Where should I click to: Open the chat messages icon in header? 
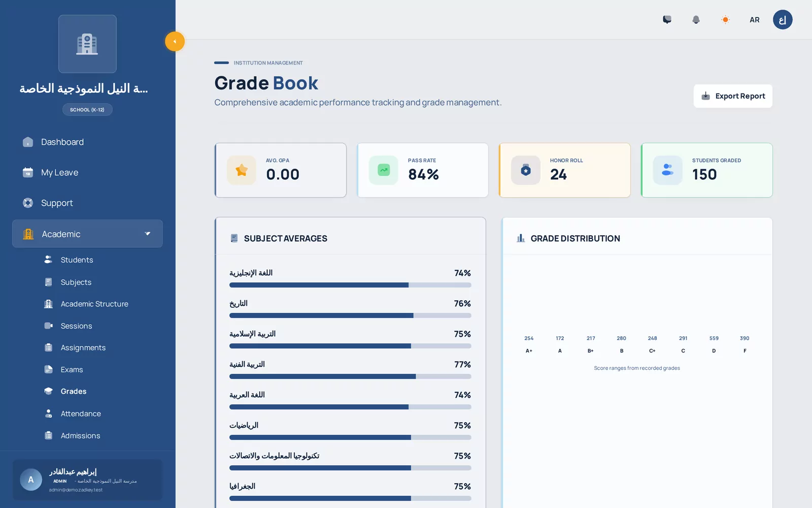pyautogui.click(x=667, y=20)
